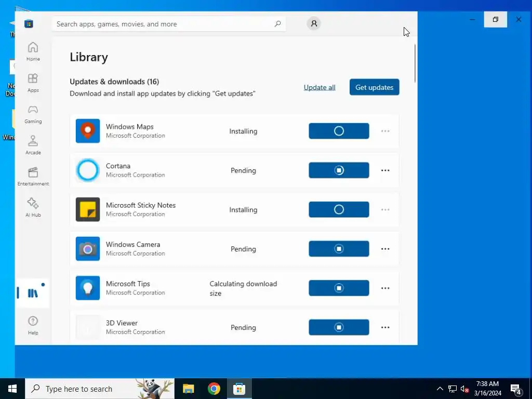Open the user profile account icon

[x=314, y=23]
